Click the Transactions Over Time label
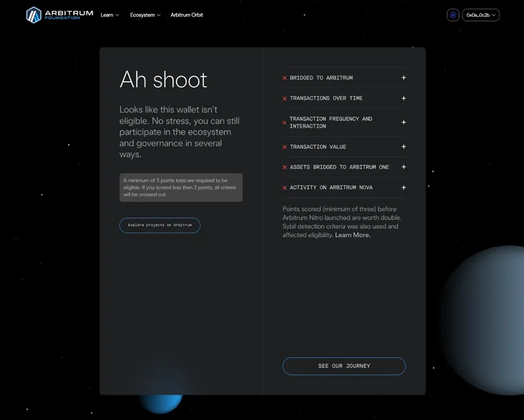This screenshot has height=420, width=524. pos(326,98)
